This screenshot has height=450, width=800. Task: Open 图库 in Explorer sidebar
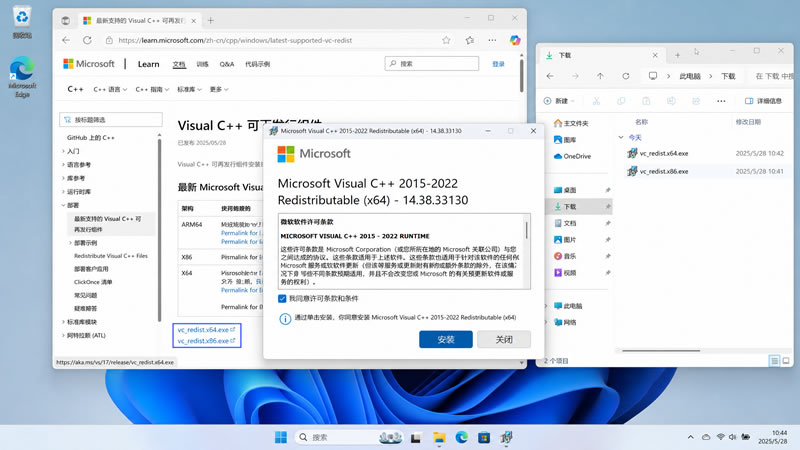pyautogui.click(x=565, y=140)
